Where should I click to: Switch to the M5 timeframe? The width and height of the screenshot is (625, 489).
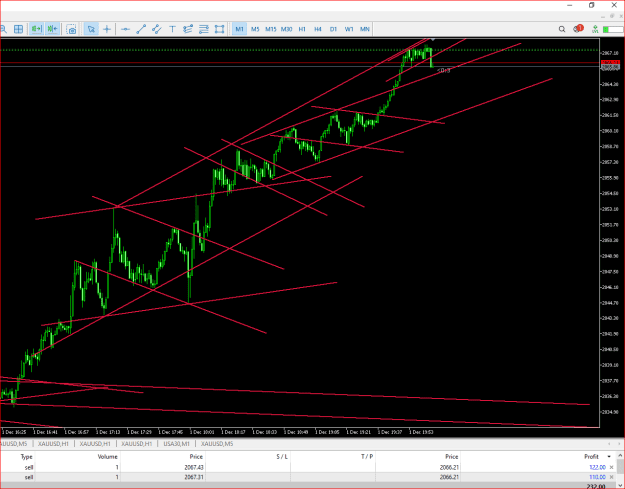[255, 29]
